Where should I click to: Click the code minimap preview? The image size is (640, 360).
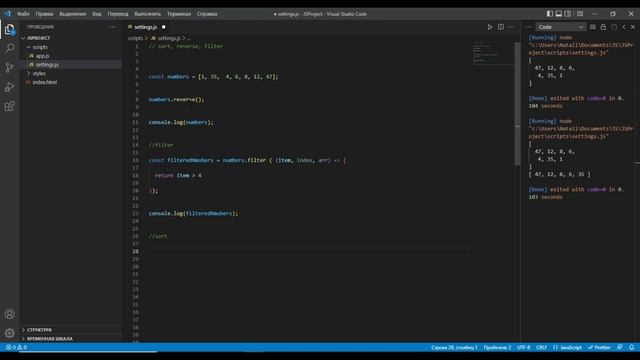[493, 53]
